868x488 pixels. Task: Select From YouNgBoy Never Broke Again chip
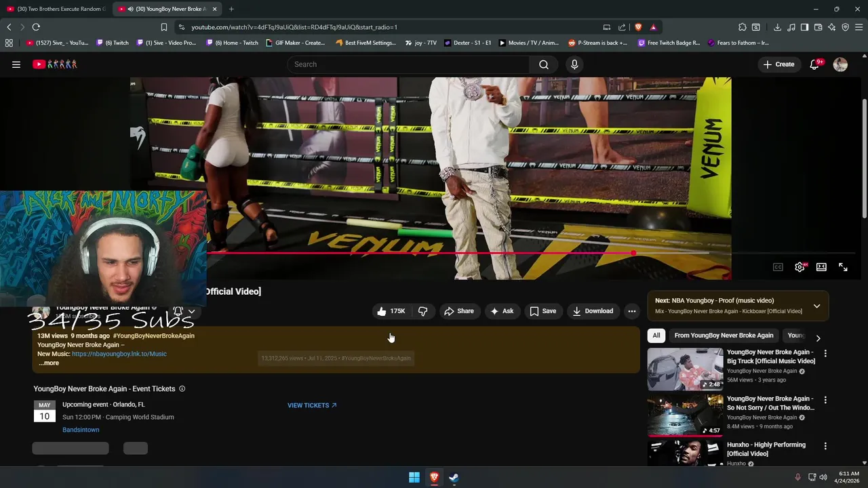coord(724,335)
